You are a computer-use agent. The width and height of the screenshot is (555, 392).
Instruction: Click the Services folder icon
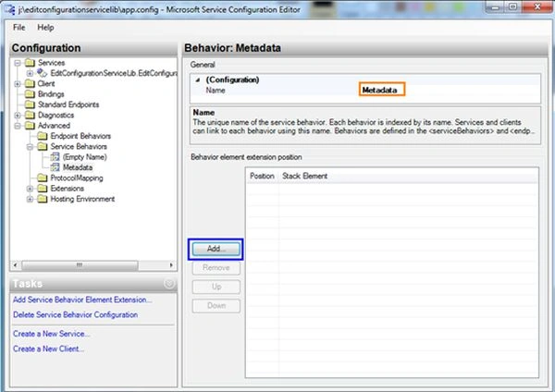pos(30,63)
